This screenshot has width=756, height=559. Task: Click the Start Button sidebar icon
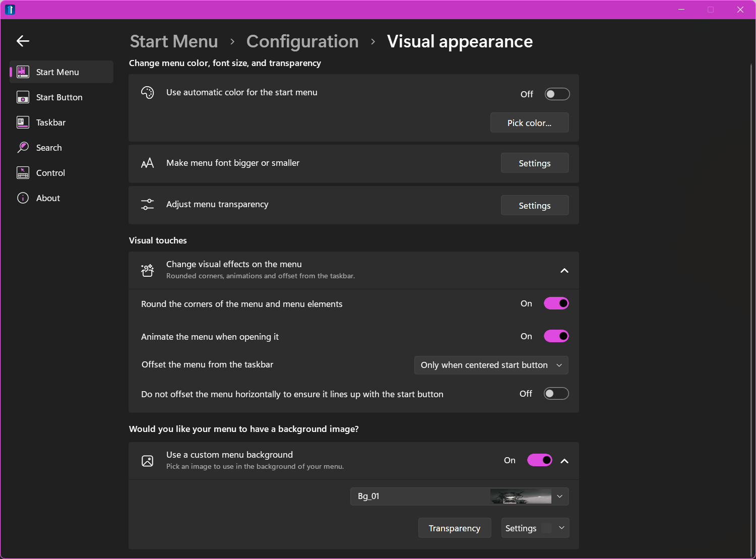(23, 97)
